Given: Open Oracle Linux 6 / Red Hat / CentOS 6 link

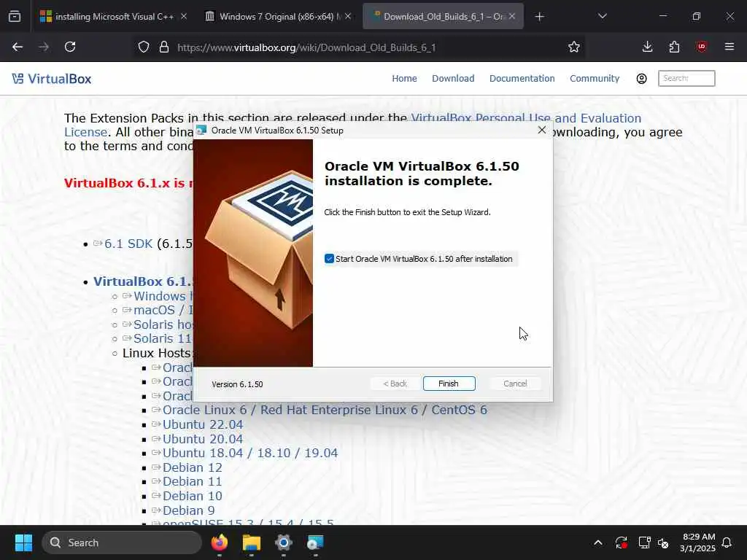Looking at the screenshot, I should [x=325, y=410].
